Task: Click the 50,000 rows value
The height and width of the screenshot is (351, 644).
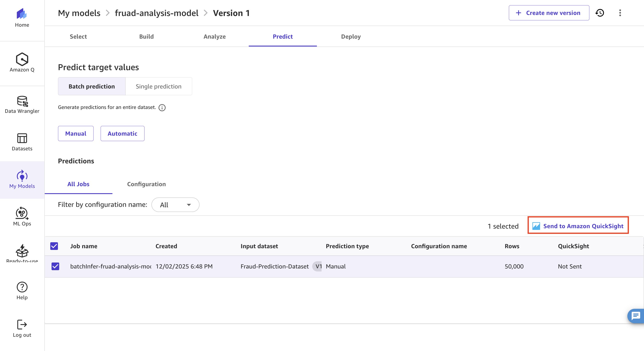Action: click(x=514, y=266)
